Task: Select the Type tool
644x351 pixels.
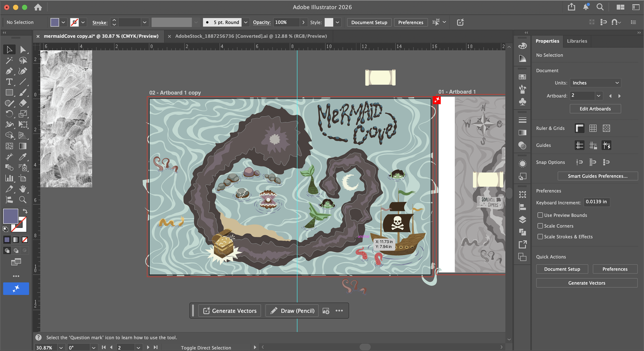Action: (x=9, y=82)
